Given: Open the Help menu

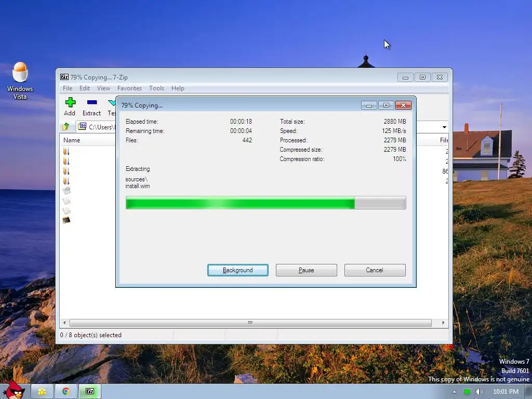Looking at the screenshot, I should coord(178,88).
